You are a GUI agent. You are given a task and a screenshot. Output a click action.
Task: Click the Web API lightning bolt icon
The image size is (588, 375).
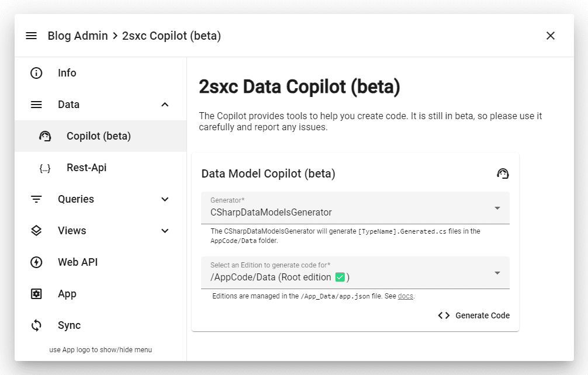36,262
